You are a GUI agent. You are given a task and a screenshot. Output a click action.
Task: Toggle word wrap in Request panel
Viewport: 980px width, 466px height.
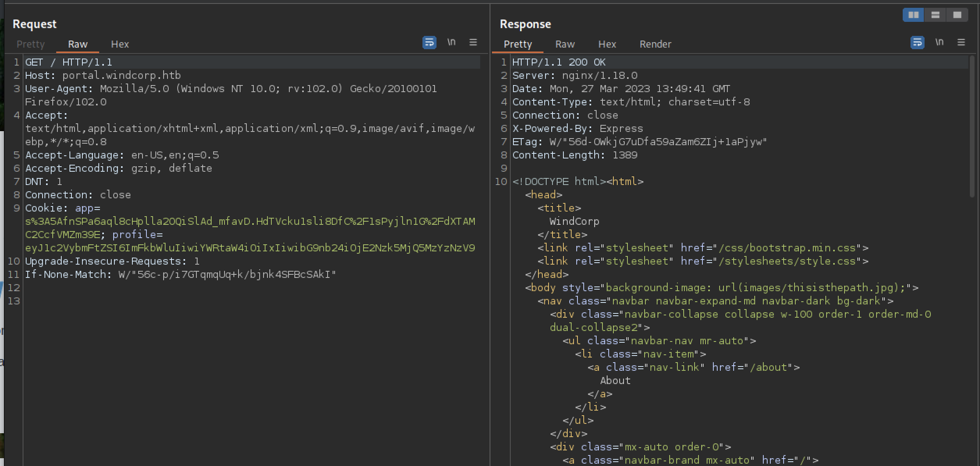[x=429, y=42]
